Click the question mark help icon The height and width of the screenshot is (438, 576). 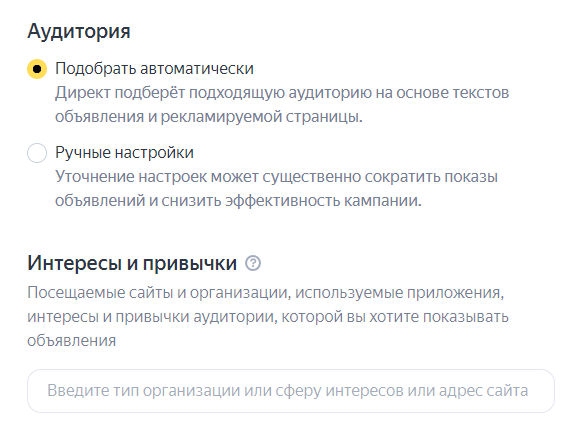click(253, 263)
